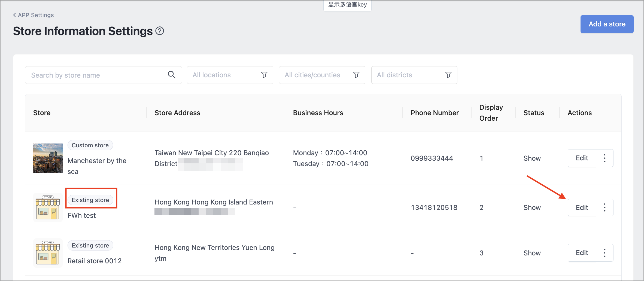Viewport: 644px width, 281px height.
Task: Click the funnel icon in All districts
Action: click(x=448, y=75)
